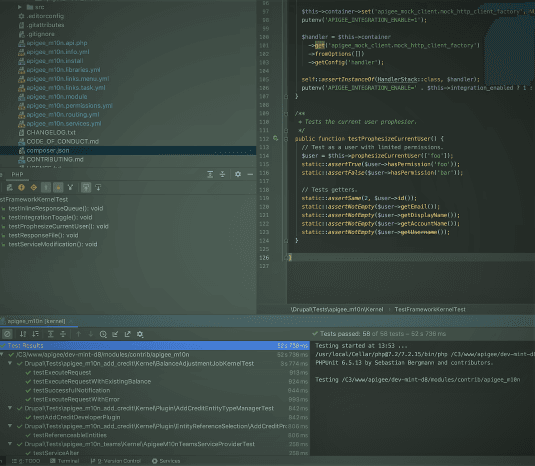Open TODO tool window tab

tap(26, 461)
